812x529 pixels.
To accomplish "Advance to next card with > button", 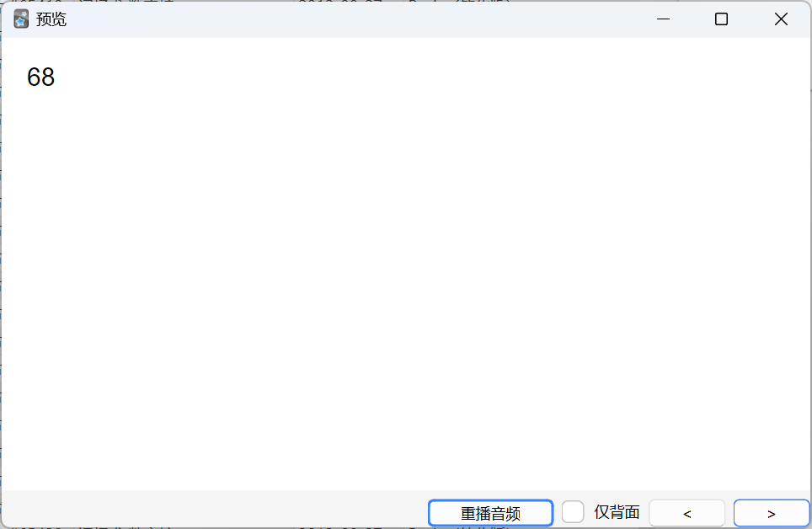I will pyautogui.click(x=771, y=513).
